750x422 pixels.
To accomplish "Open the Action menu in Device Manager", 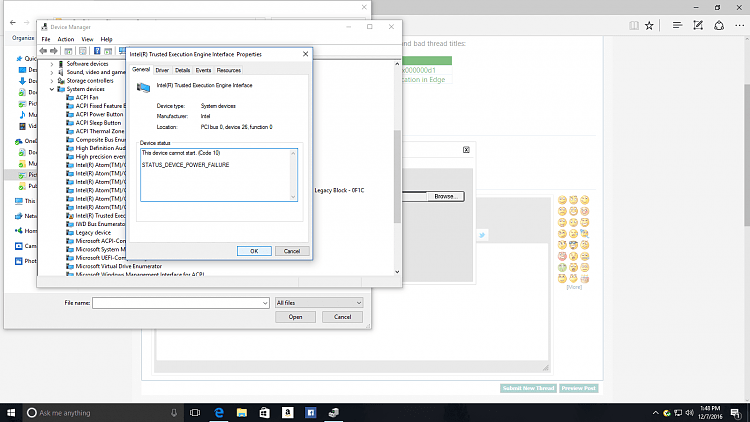I will (x=66, y=39).
